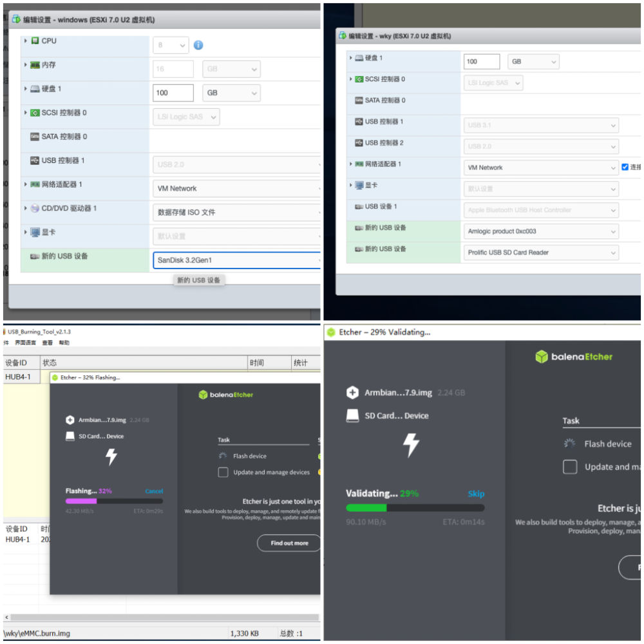Click the SATA 控制器 0 icon in the windows VM settings
Viewport: 644px width, 644px height.
(x=35, y=137)
